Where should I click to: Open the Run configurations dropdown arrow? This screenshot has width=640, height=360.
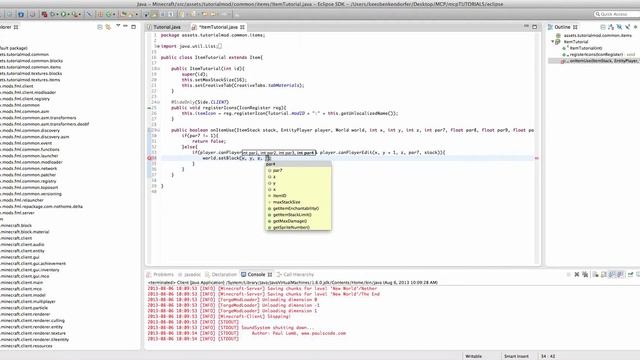[68, 15]
